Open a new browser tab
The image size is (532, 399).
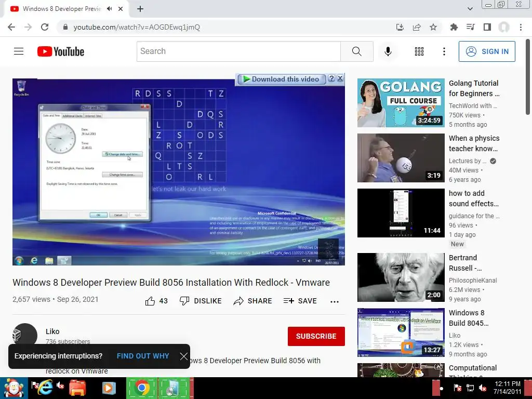click(140, 9)
